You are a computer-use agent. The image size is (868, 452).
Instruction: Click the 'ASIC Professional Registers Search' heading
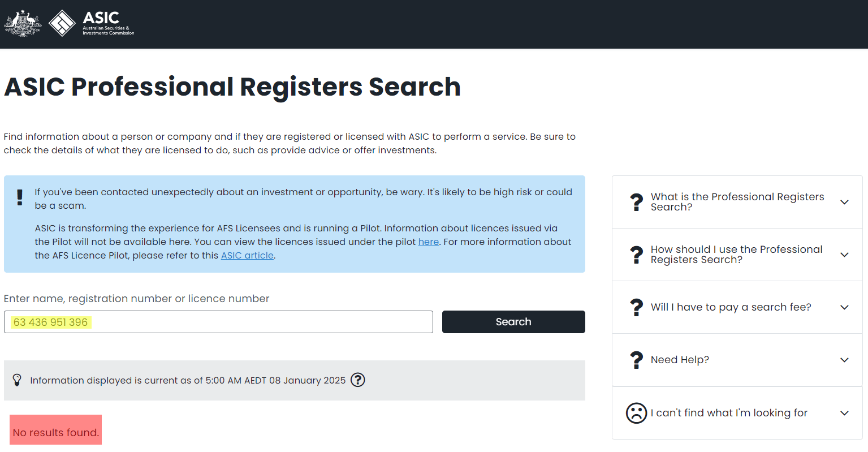(x=232, y=87)
